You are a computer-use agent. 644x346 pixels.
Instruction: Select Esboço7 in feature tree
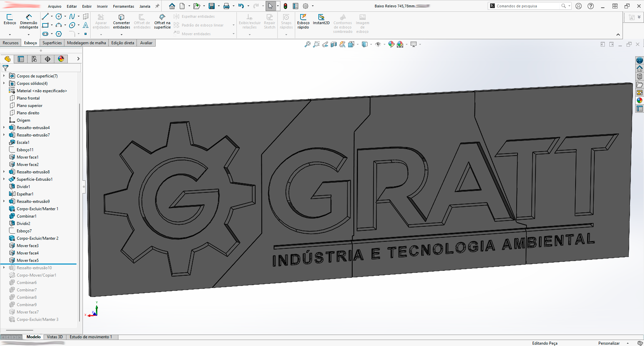click(x=24, y=231)
